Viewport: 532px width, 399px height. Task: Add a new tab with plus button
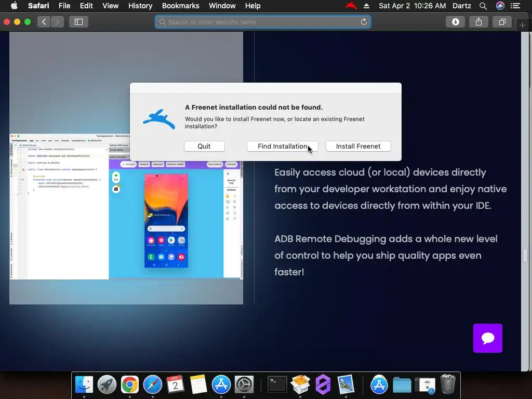tap(522, 25)
